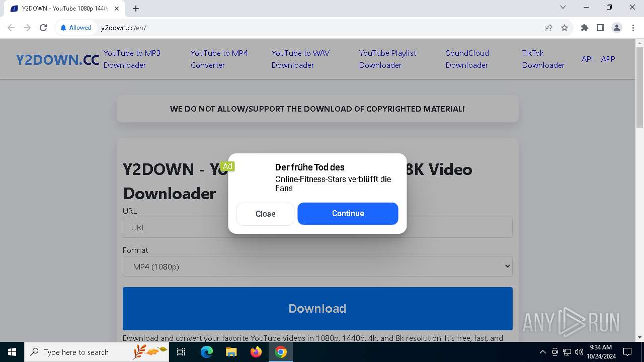This screenshot has width=644, height=362.
Task: Open the Extensions puzzle icon
Action: click(585, 28)
